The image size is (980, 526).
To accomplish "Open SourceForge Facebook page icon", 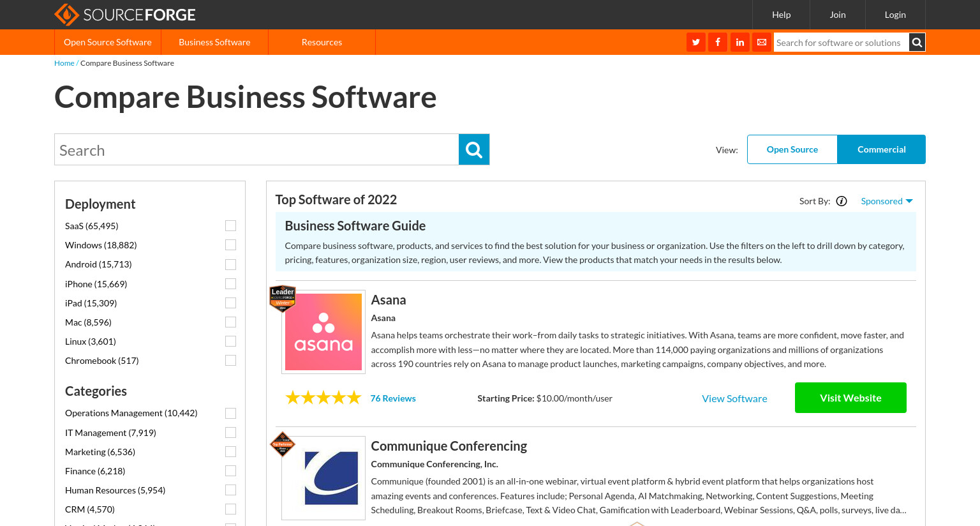I will click(x=718, y=42).
